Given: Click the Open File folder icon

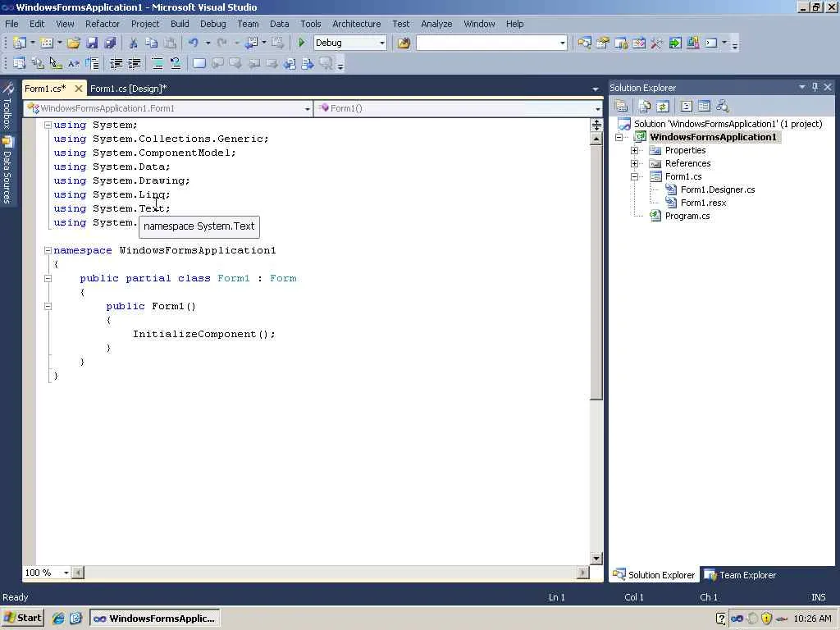Looking at the screenshot, I should [x=73, y=43].
